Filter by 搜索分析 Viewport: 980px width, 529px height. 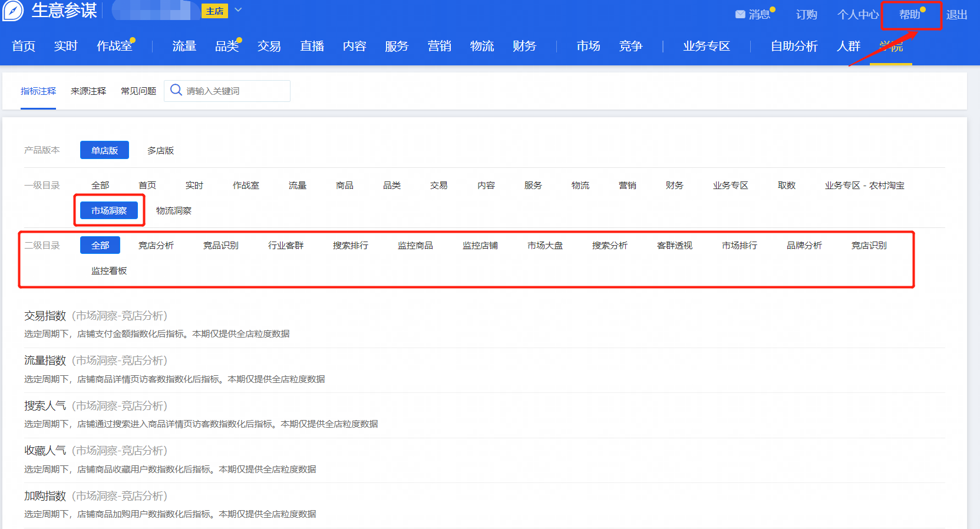click(x=610, y=245)
